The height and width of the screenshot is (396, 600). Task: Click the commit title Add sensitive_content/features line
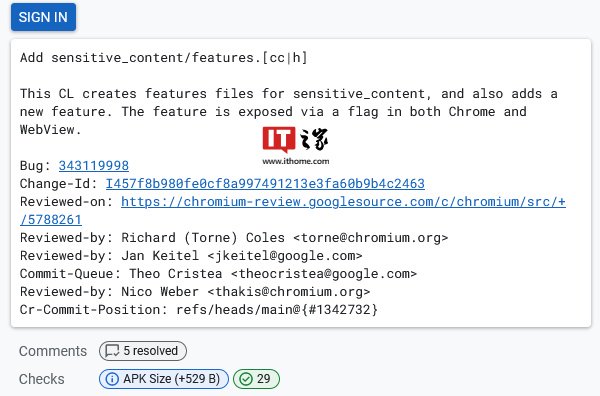163,58
